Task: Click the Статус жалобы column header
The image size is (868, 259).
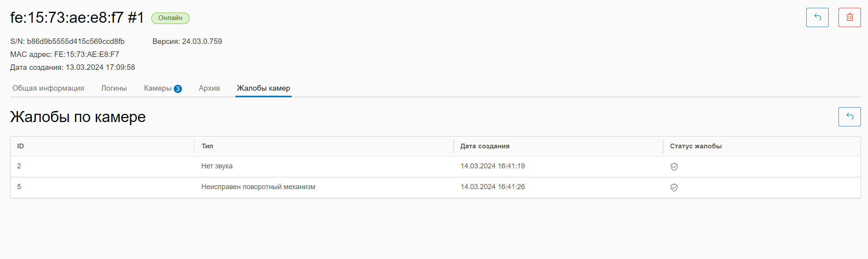Action: coord(695,146)
